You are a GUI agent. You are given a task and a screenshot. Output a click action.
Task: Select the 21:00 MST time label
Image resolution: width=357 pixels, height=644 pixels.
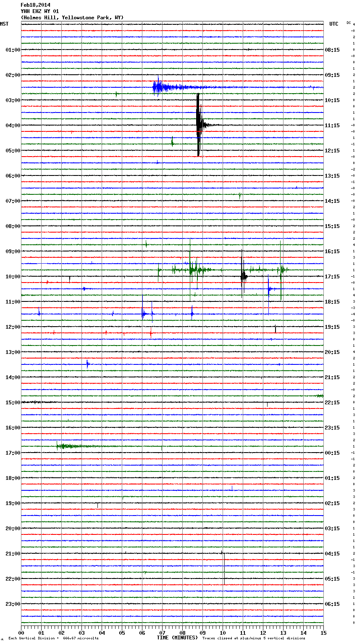coord(13,554)
